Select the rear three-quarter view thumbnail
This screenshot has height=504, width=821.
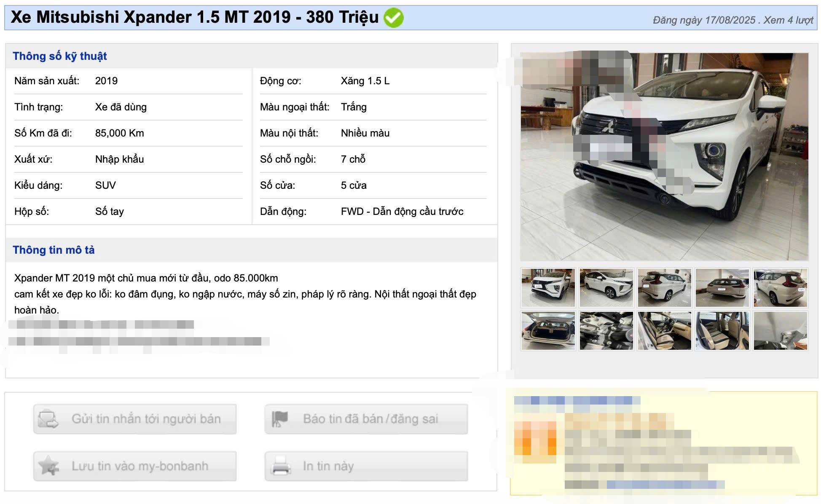pos(664,287)
